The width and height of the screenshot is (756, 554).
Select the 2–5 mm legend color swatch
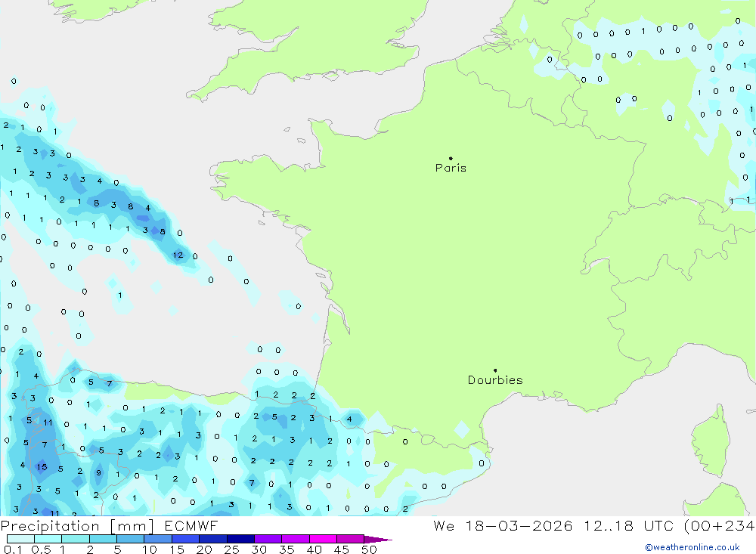coord(103,539)
